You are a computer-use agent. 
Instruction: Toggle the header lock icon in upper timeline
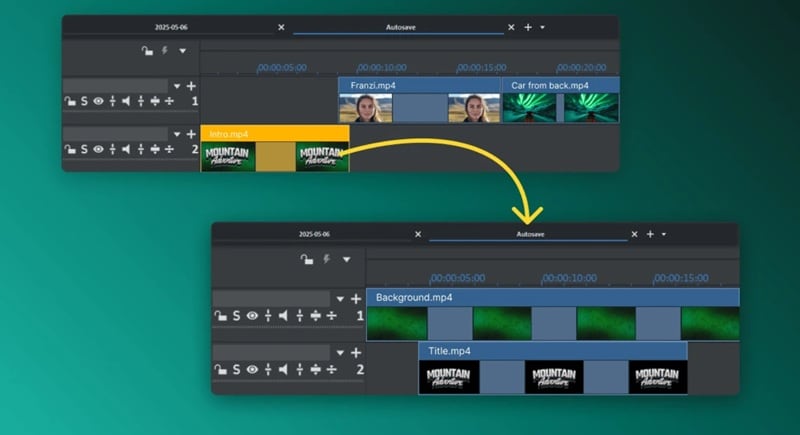tap(147, 50)
